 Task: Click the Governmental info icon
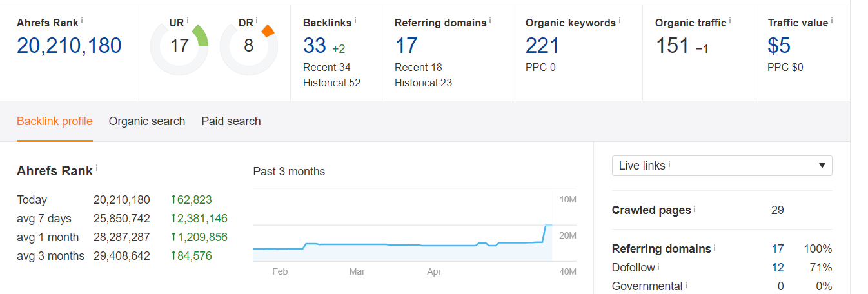click(x=687, y=284)
